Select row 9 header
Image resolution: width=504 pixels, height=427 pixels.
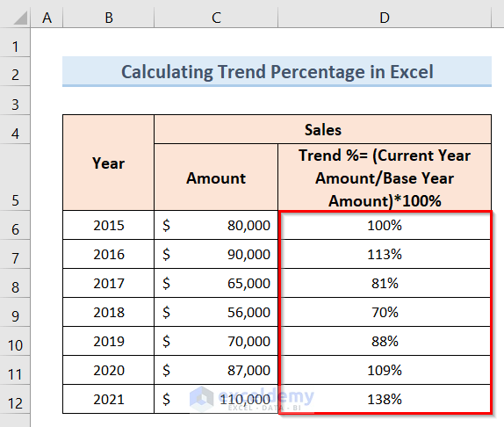click(15, 312)
